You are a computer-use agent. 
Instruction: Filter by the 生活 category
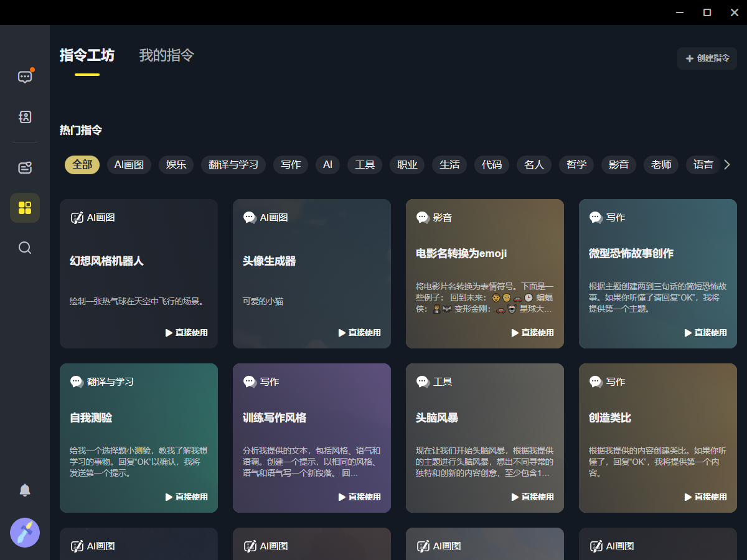449,165
